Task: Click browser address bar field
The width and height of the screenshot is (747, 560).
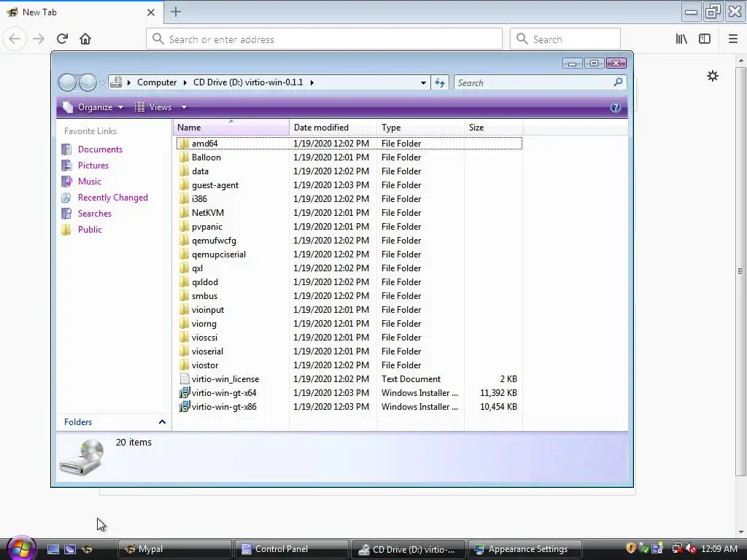Action: [324, 39]
